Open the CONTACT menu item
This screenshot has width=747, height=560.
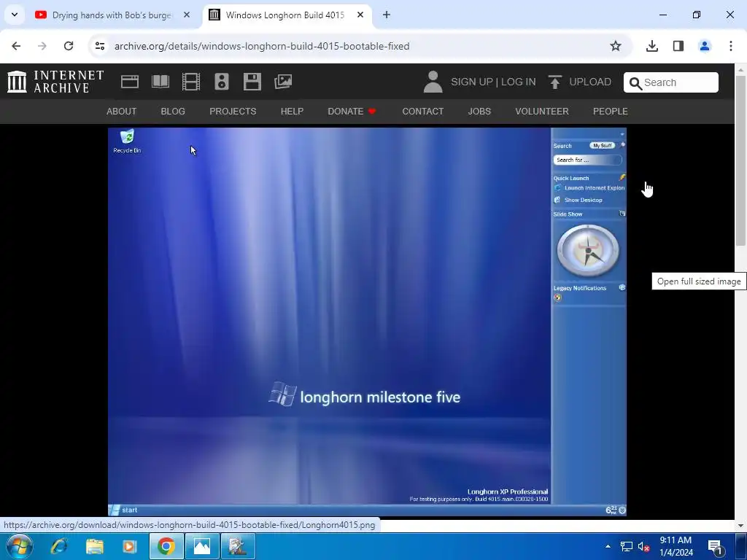pyautogui.click(x=423, y=112)
